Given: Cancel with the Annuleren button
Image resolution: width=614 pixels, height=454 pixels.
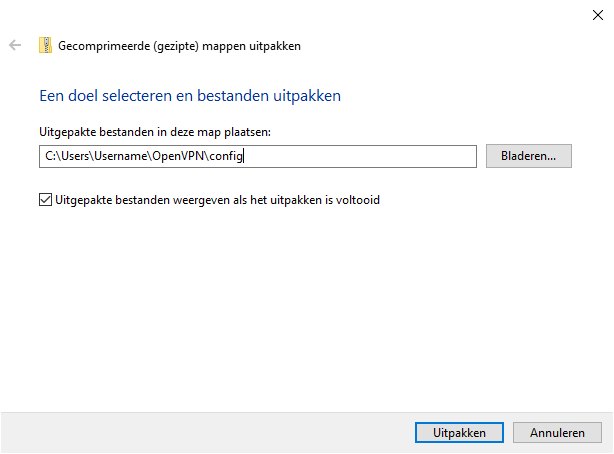Looking at the screenshot, I should point(557,433).
